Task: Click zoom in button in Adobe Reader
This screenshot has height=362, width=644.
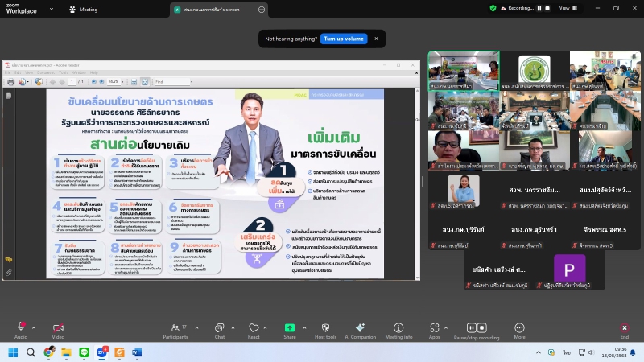Action: click(101, 82)
